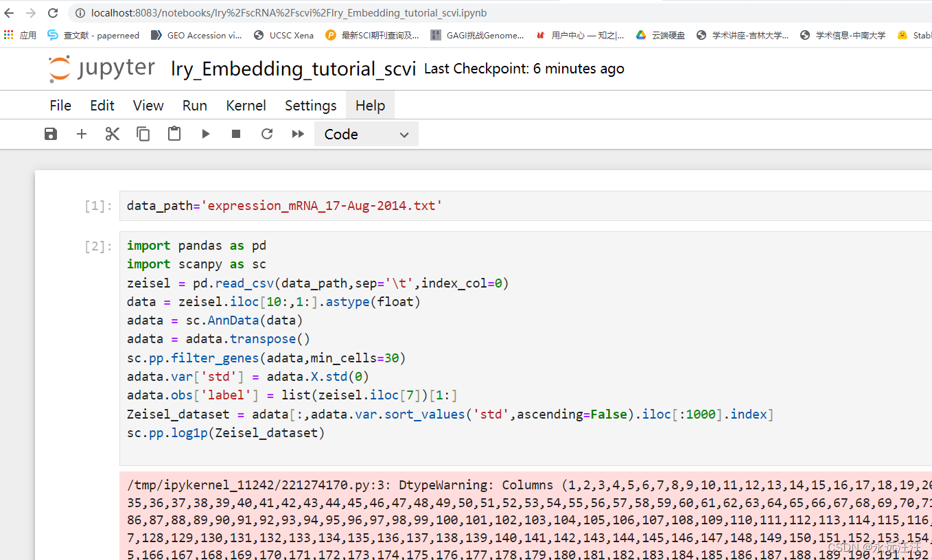Open the Help menu
Image resolution: width=932 pixels, height=560 pixels.
tap(370, 106)
